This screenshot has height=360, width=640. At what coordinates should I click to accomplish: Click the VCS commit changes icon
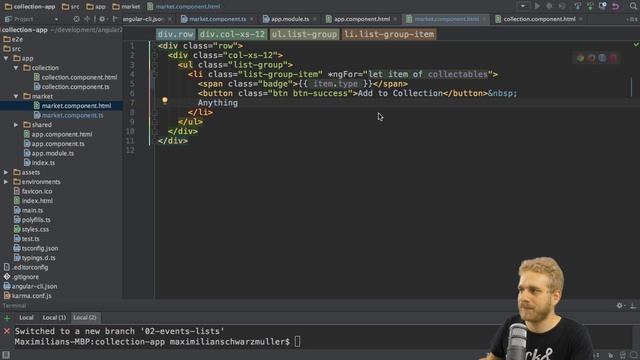[590, 6]
